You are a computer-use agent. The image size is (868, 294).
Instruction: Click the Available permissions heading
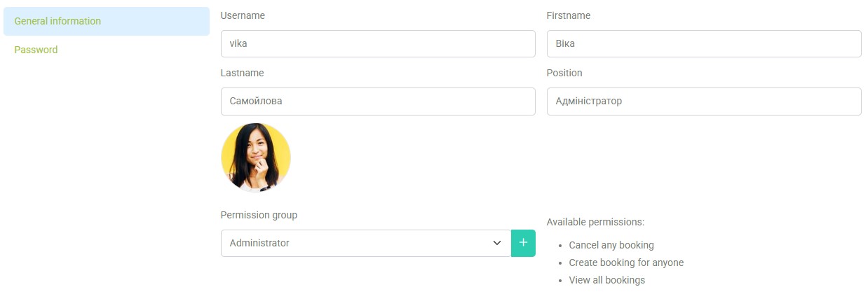tap(595, 222)
